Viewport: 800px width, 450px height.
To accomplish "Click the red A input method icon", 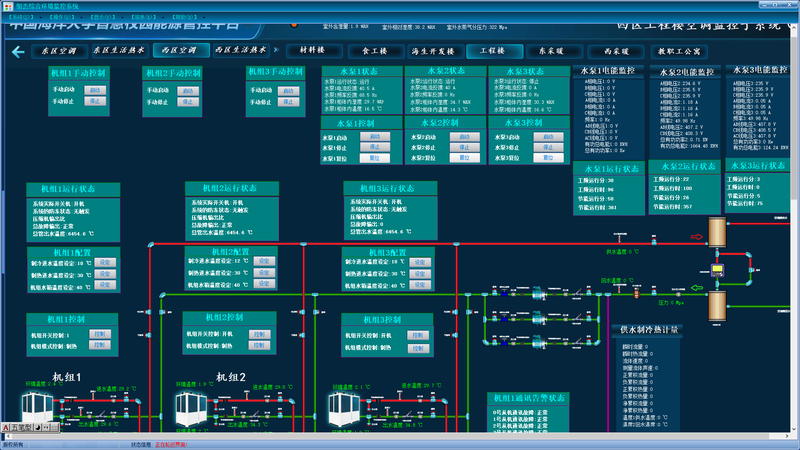I will [6, 427].
